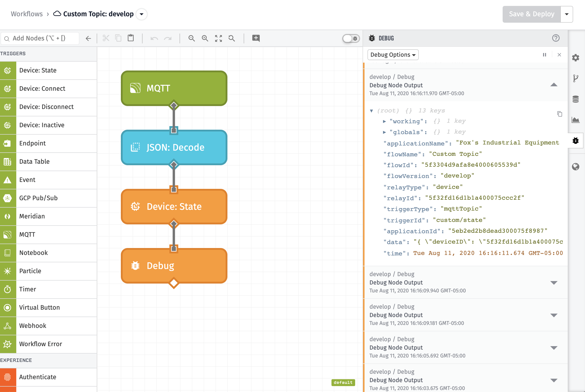Select the Meridian trigger node
Viewport: 585px width, 392px height.
[48, 216]
